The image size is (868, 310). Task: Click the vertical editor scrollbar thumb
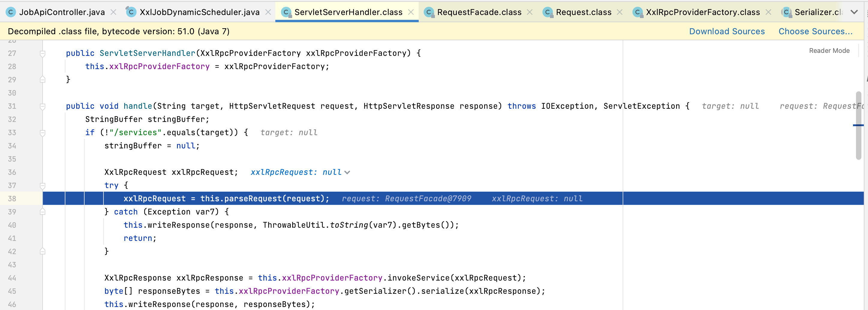858,125
